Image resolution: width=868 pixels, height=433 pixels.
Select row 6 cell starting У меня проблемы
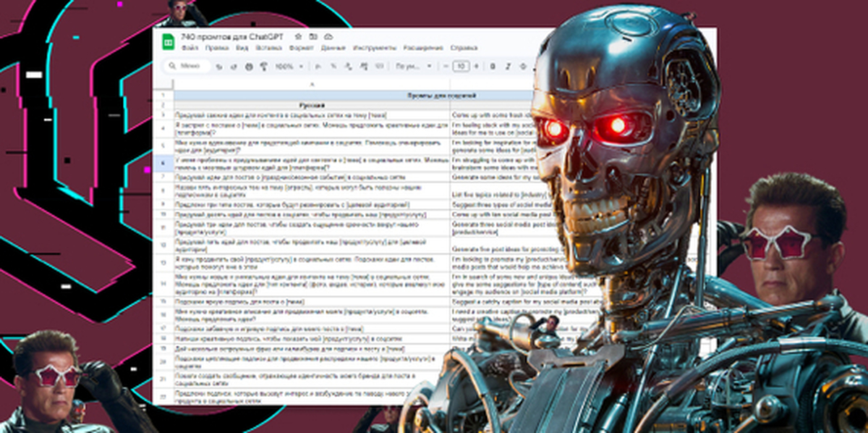tap(311, 164)
